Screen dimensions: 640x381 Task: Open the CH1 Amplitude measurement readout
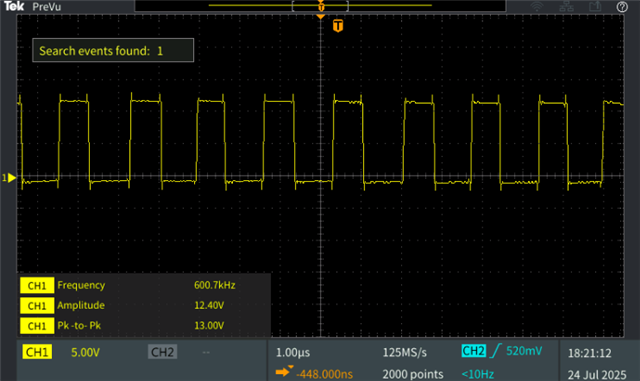coord(145,305)
